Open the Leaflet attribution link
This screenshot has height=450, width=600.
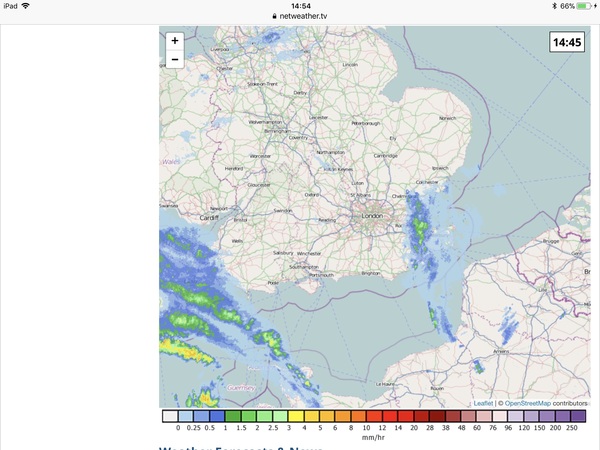[x=483, y=403]
